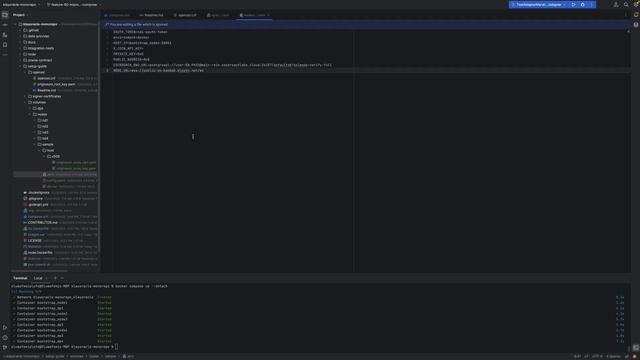Click the red error indicator in status bar

click(635, 356)
